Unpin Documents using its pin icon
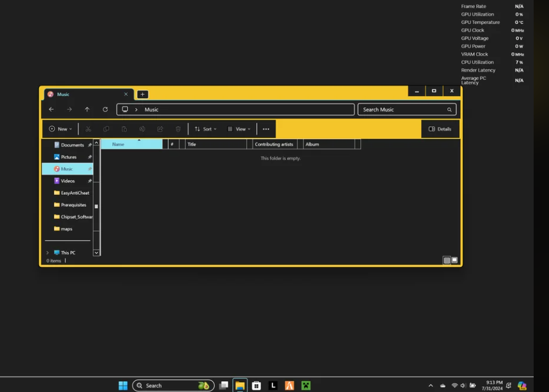The height and width of the screenshot is (392, 549). [x=89, y=145]
